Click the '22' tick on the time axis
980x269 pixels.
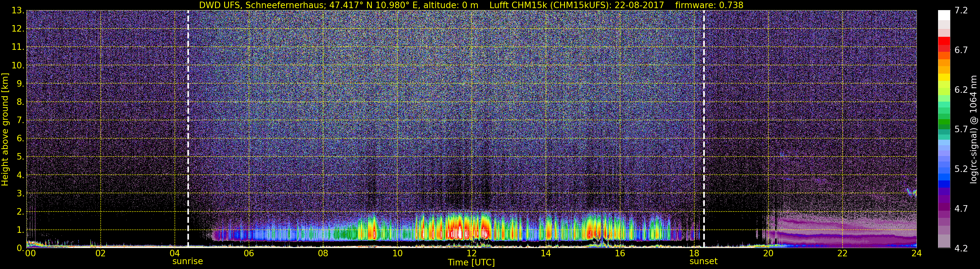point(842,253)
